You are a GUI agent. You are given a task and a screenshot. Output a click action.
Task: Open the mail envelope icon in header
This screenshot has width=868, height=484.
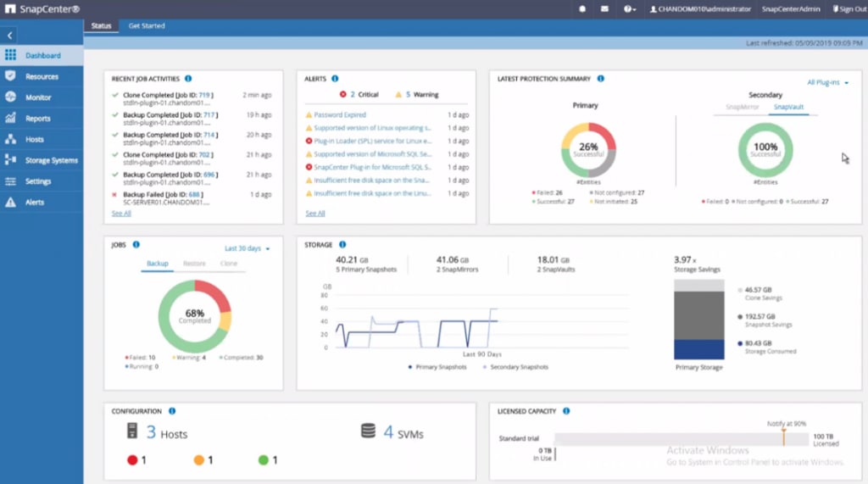tap(604, 8)
